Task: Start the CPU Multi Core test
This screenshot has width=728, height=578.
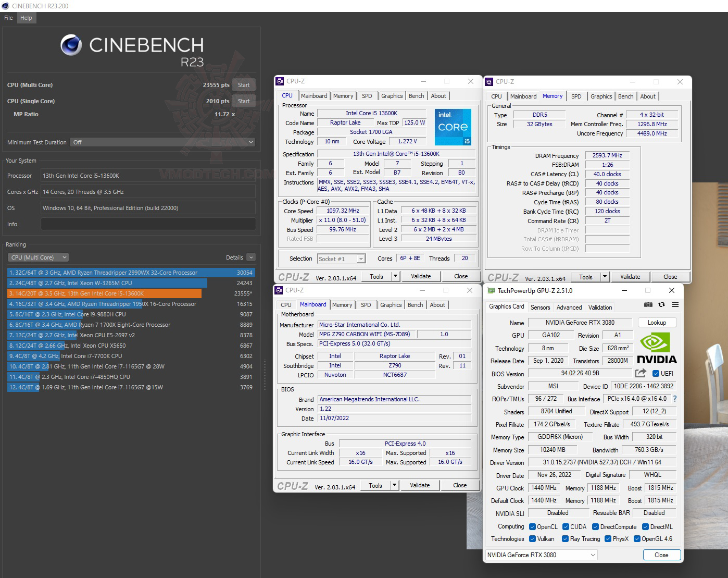Action: 244,85
